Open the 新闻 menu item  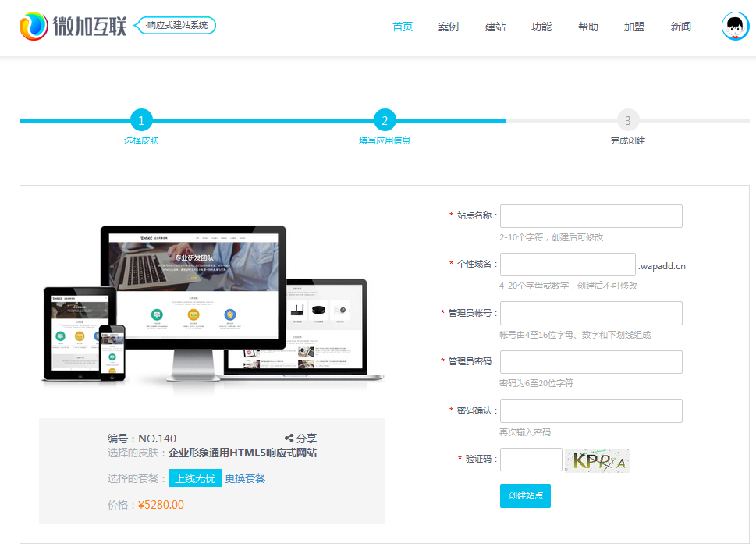[x=681, y=27]
